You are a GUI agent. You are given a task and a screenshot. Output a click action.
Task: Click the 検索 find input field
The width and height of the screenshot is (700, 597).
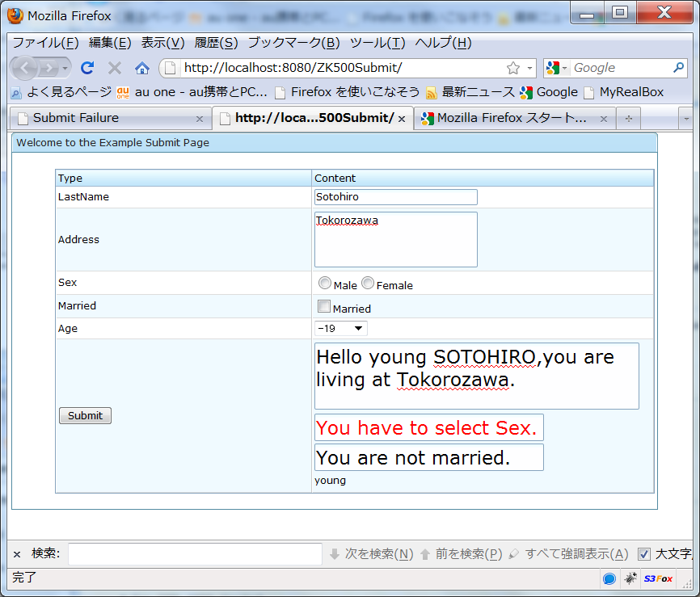coord(195,554)
